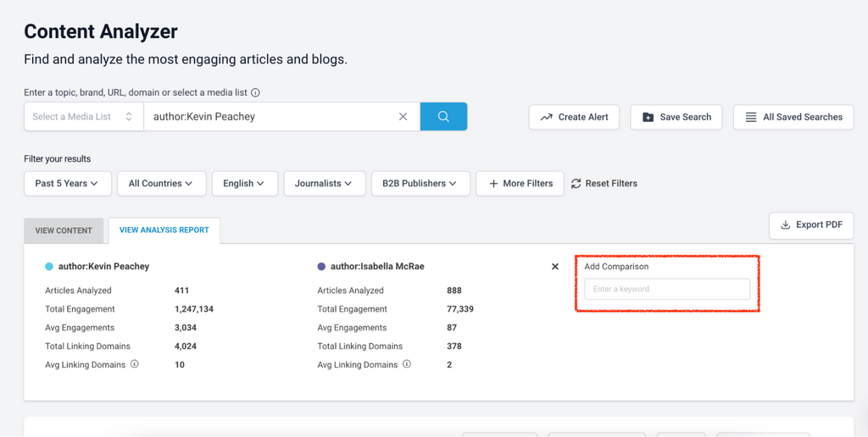Expand the English language filter
868x437 pixels.
click(x=244, y=183)
